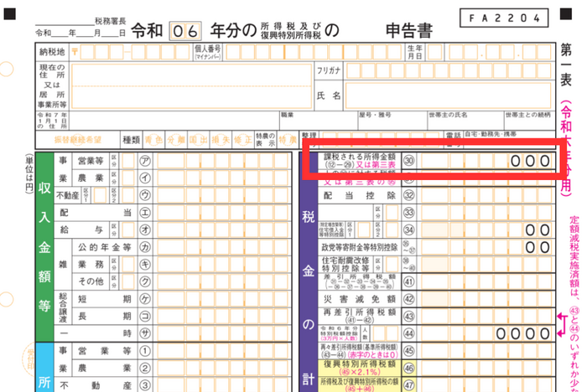Click the ㋗ その他 amount field
The height and width of the screenshot is (392, 587).
tap(222, 281)
